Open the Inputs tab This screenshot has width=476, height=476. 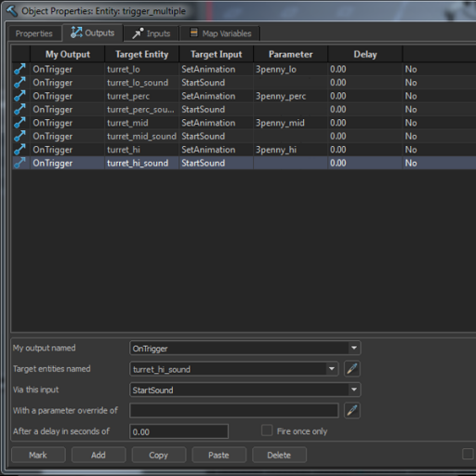(152, 33)
